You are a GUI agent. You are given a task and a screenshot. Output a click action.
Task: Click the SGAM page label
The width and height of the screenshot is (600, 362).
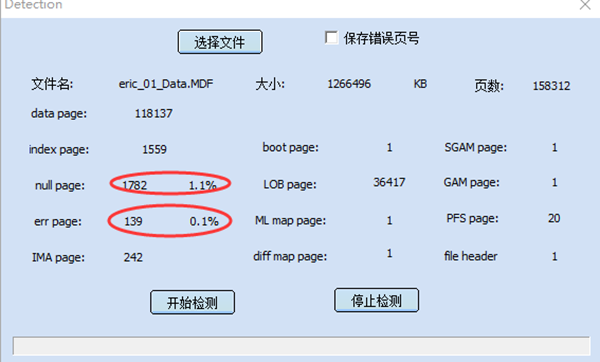tap(476, 147)
